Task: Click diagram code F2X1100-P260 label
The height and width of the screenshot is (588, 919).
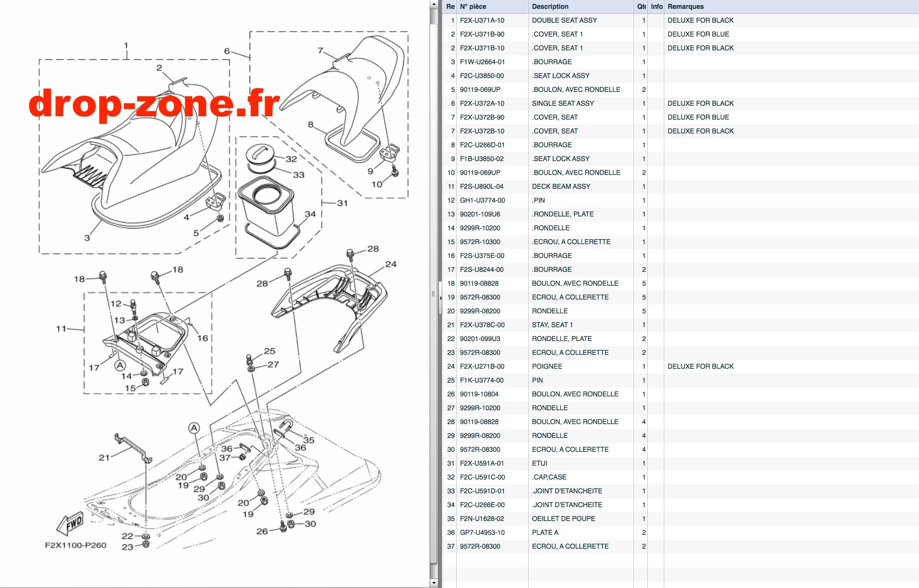Action: [x=75, y=545]
